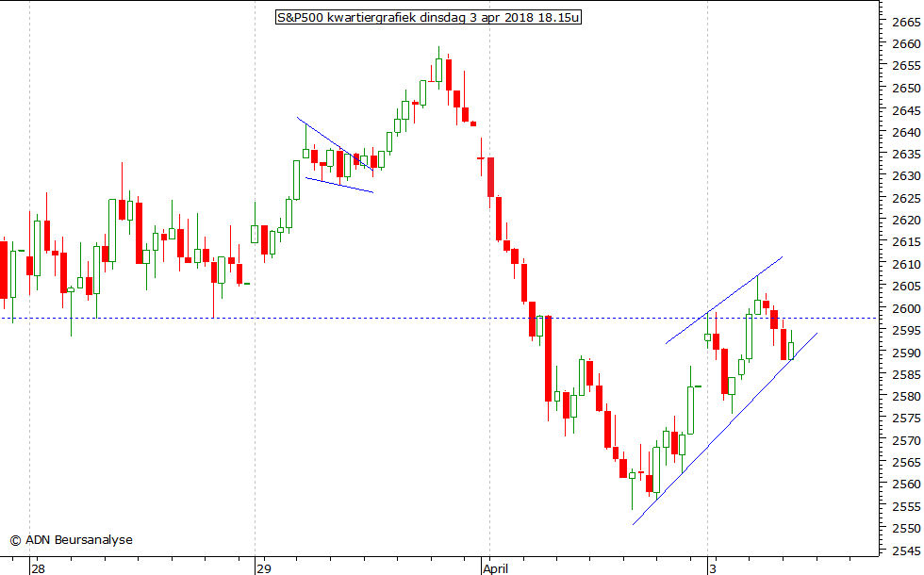Click the price label 2580
924x575 pixels.
(906, 397)
